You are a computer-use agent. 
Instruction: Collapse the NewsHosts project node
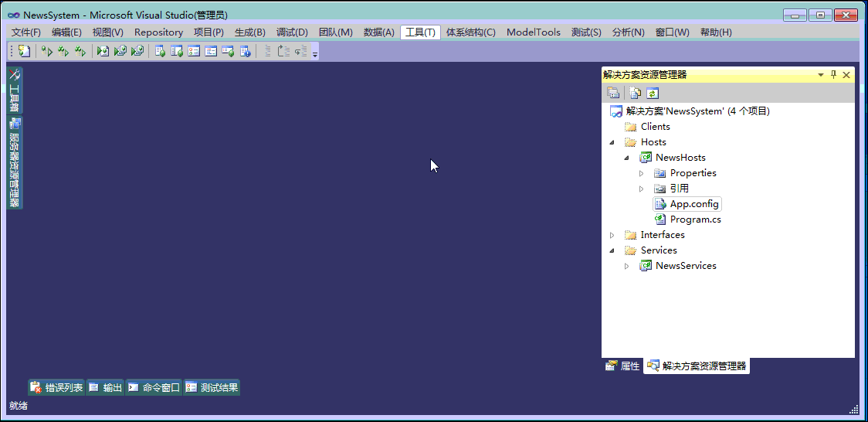tap(626, 158)
